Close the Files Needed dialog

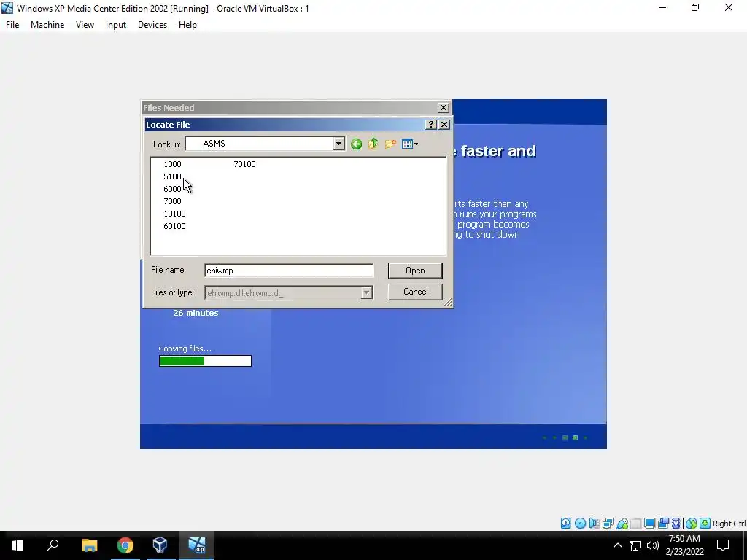443,108
